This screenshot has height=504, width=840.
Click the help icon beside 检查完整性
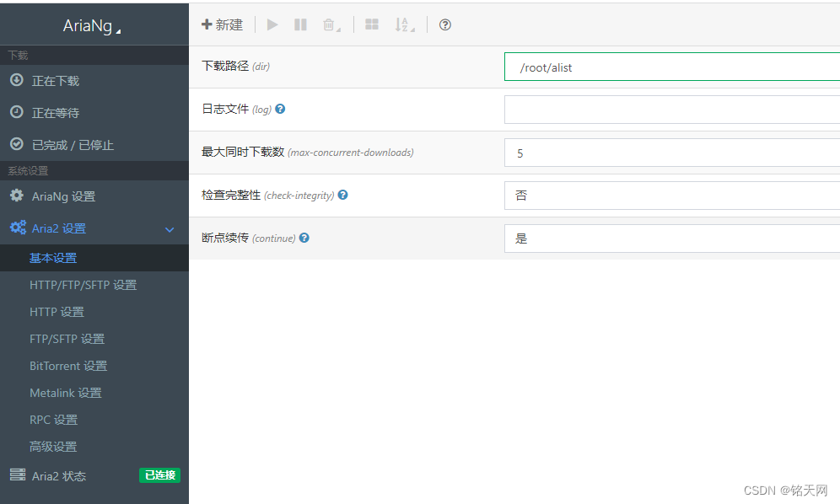342,195
